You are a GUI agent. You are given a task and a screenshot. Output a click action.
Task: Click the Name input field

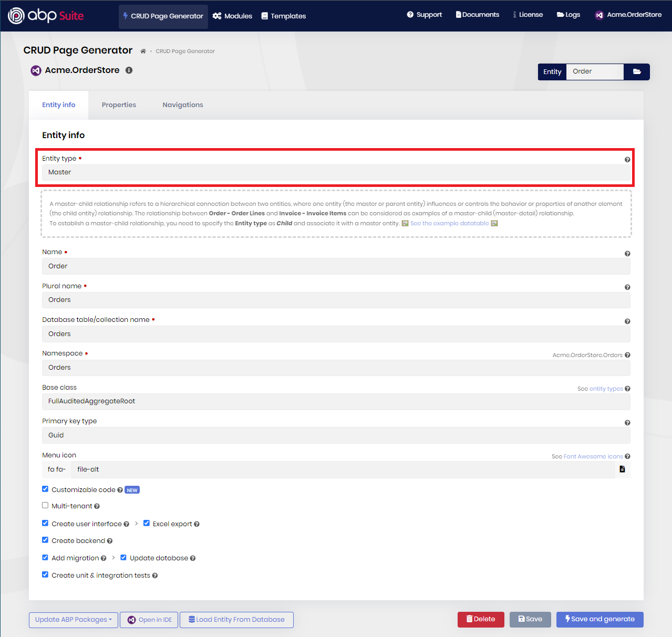(336, 266)
